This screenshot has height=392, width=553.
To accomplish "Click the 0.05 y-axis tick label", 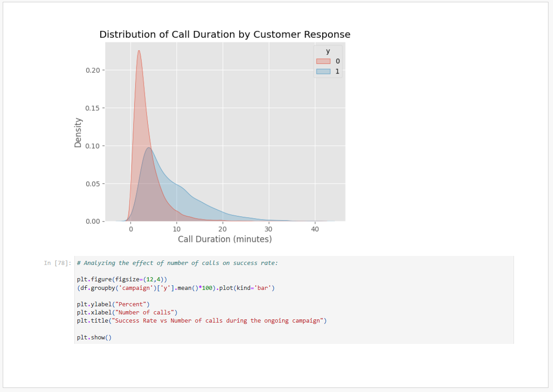I will pyautogui.click(x=95, y=184).
